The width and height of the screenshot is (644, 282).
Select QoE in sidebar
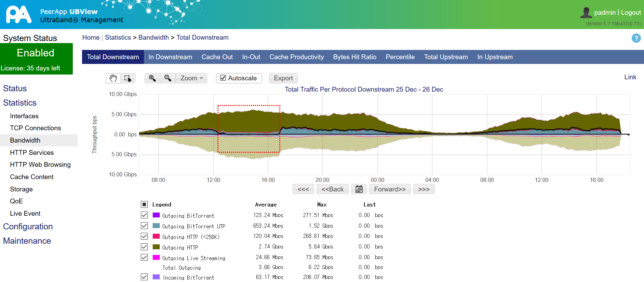[16, 201]
